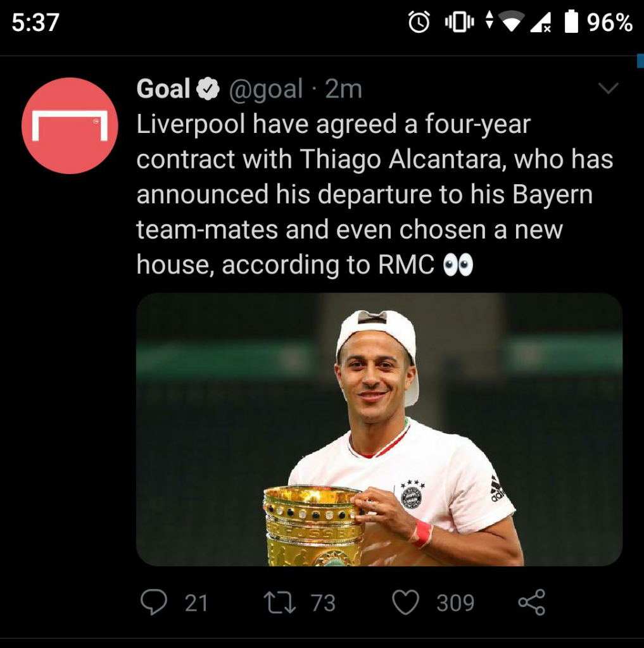Tap the 21 replies count
Viewport: 644px width, 648px height.
tap(196, 603)
